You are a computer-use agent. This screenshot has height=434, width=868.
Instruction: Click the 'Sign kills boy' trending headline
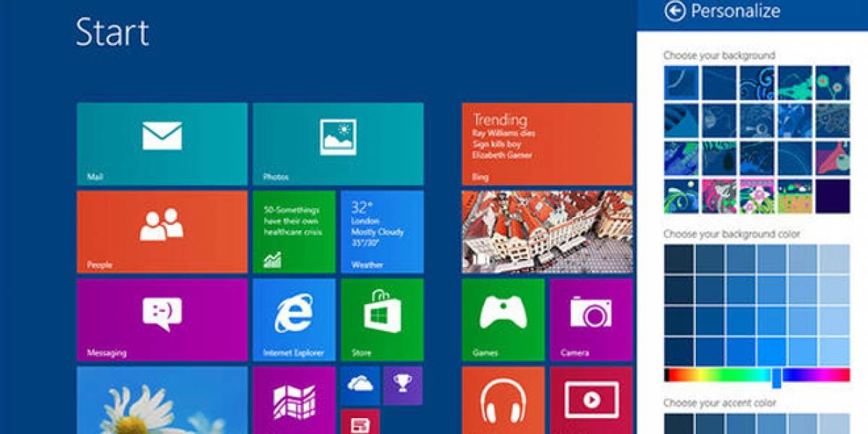497,144
